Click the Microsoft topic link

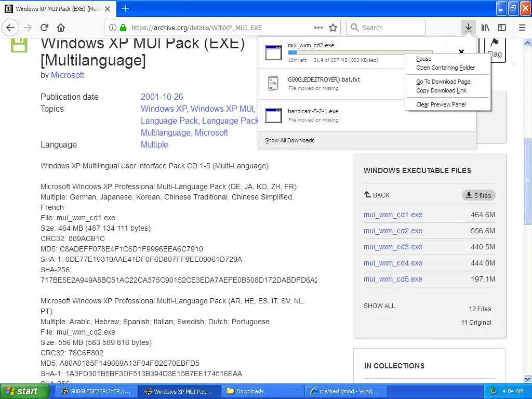(x=211, y=132)
